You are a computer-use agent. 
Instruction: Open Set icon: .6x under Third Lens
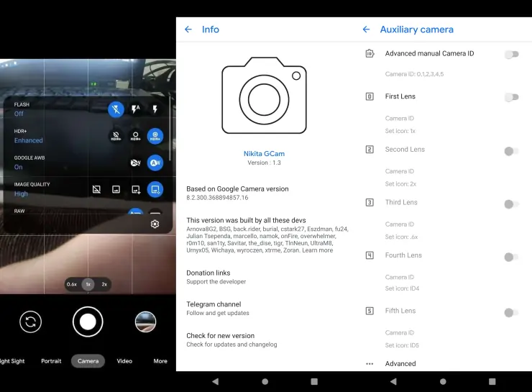(401, 237)
